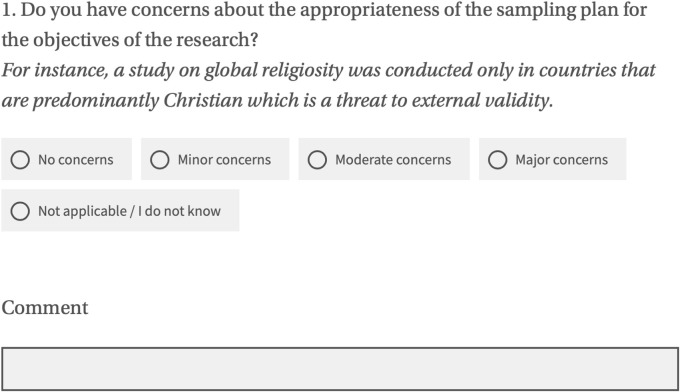Screen dimensions: 680x392
Task: Click the sampling plan question text
Action: 324,25
